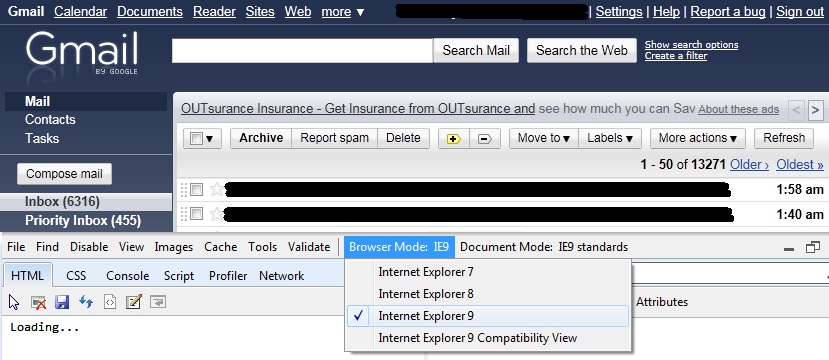Expand the Labels dropdown
829x360 pixels.
tap(610, 139)
